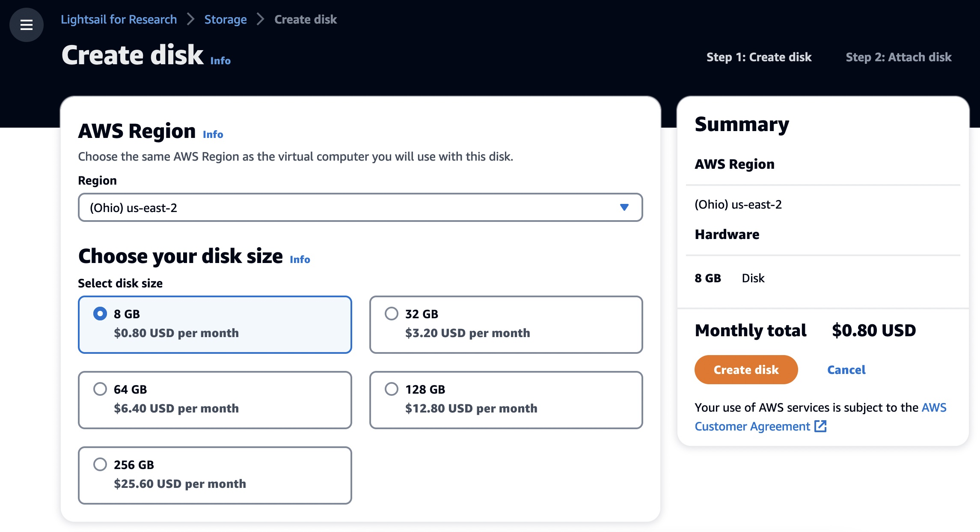This screenshot has height=532, width=980.
Task: Click the Cancel link in Summary
Action: (846, 370)
